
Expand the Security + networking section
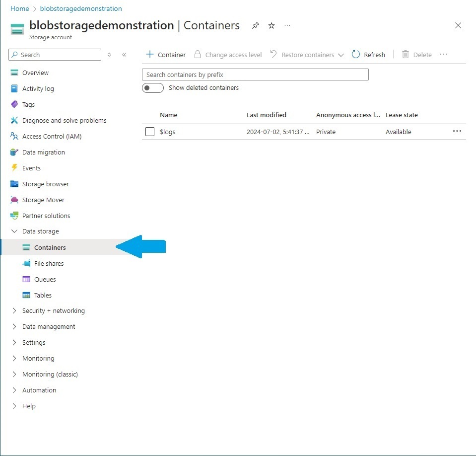pos(14,310)
